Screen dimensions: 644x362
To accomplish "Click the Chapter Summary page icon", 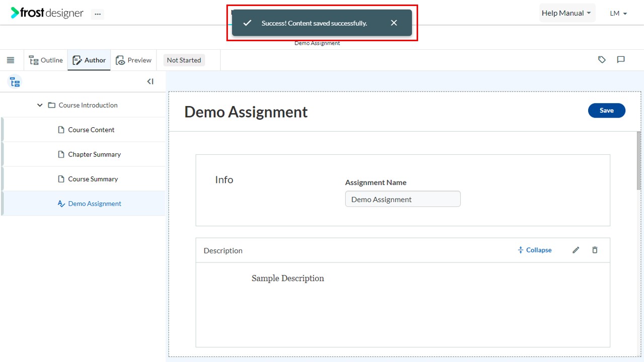I will pos(61,154).
